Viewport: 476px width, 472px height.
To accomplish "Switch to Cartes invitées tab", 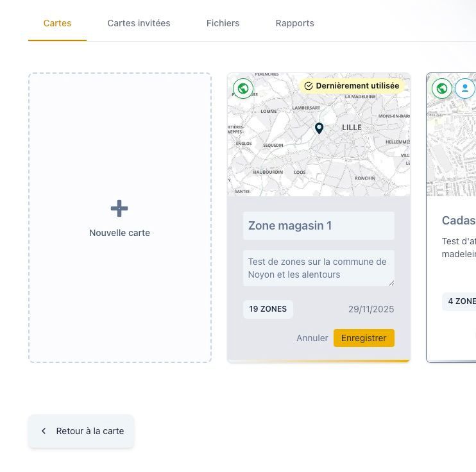I will pyautogui.click(x=139, y=23).
